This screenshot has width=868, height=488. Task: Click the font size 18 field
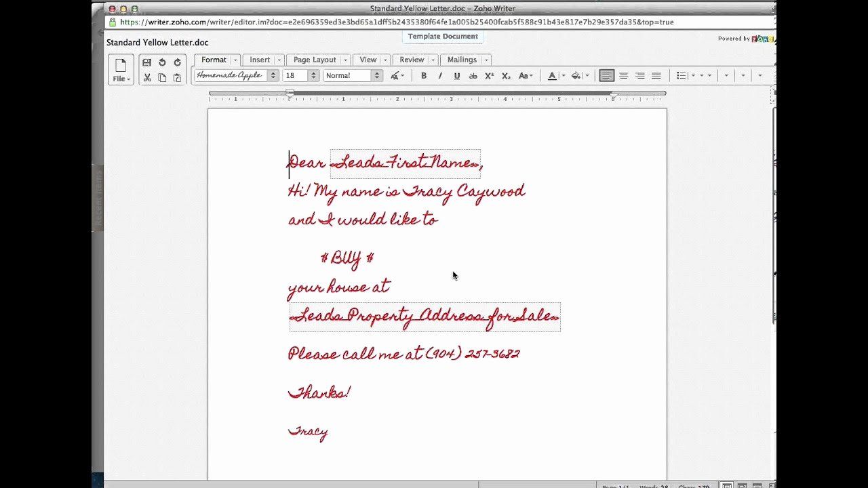click(x=296, y=76)
